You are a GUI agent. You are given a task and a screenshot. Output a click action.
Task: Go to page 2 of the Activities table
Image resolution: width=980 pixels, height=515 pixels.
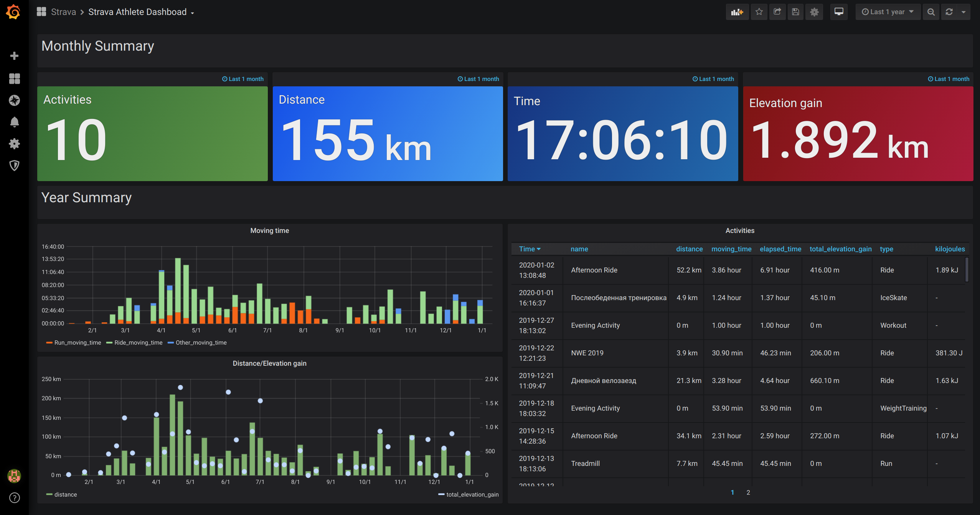click(748, 492)
